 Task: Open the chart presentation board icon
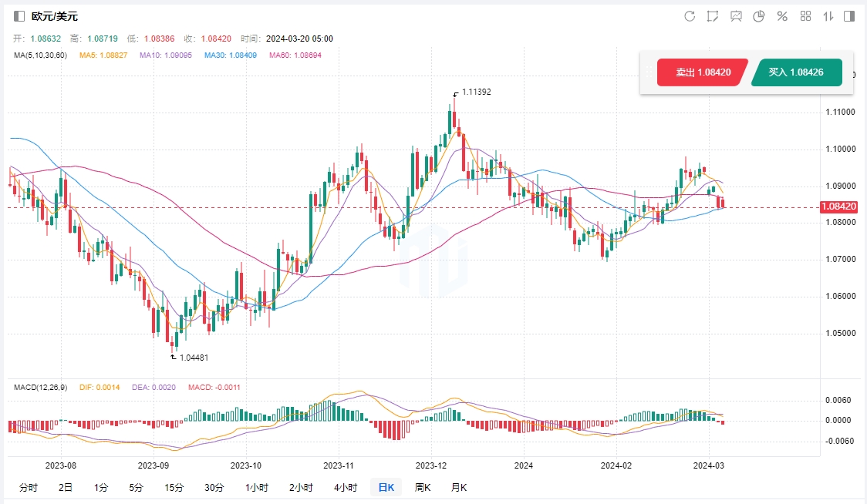(x=736, y=16)
